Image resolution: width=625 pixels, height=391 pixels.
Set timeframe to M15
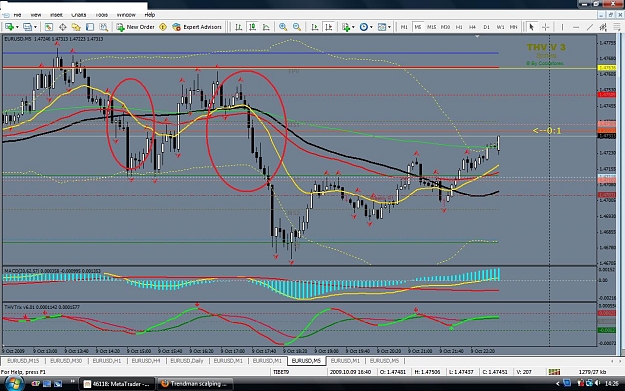[x=431, y=27]
